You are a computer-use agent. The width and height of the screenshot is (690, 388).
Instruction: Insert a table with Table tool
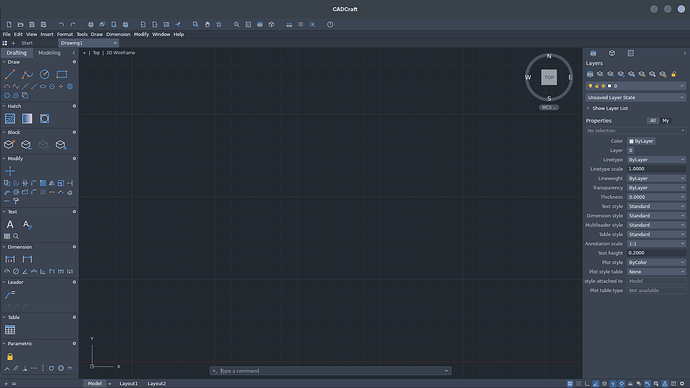point(10,329)
